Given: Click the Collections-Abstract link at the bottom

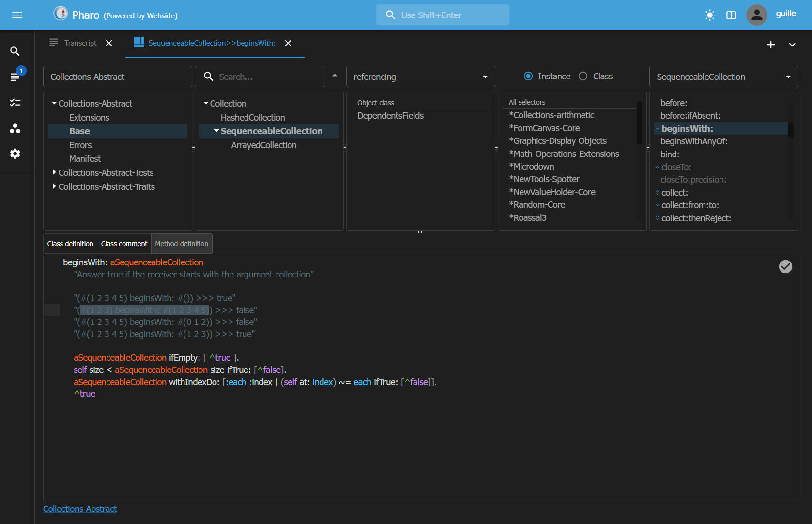Looking at the screenshot, I should (80, 509).
